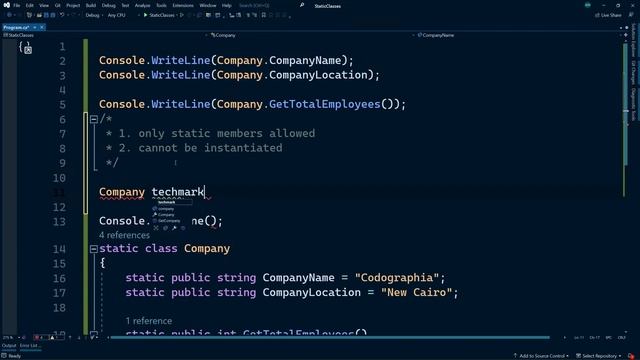Open the Git menu
The image size is (640, 360).
pyautogui.click(x=58, y=6)
